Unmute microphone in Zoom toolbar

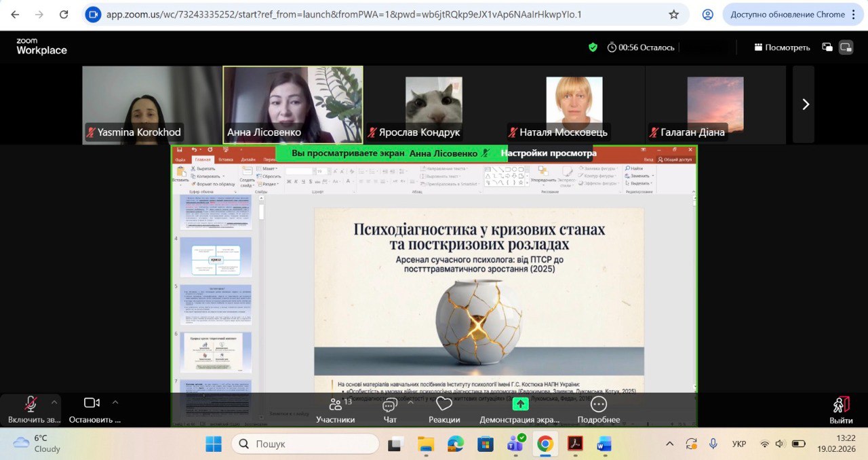click(x=31, y=404)
